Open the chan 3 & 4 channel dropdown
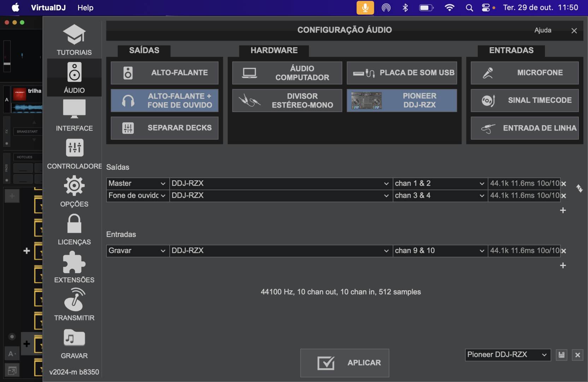 pos(440,196)
